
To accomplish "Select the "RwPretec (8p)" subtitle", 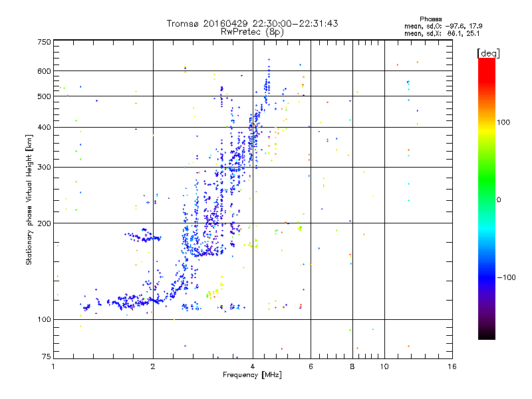I will pos(252,32).
